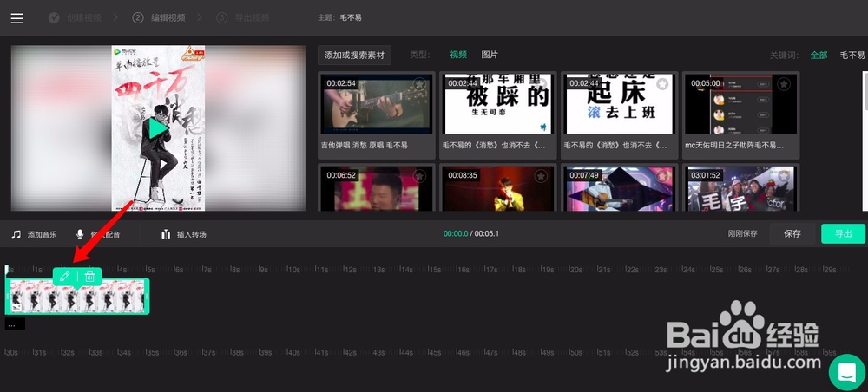Click the 刚刚保存 status text

tap(742, 234)
